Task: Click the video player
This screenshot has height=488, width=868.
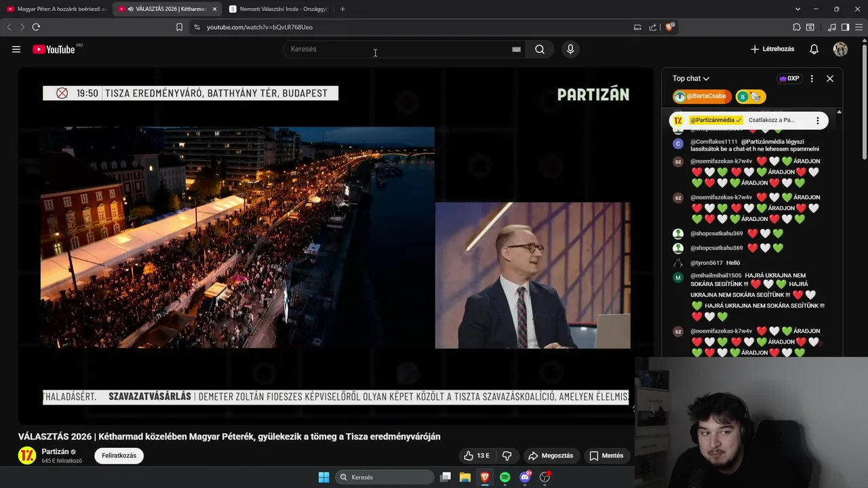Action: [336, 245]
